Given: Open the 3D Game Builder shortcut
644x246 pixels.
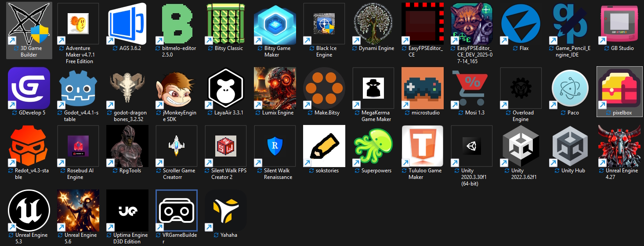Looking at the screenshot, I should point(29,24).
